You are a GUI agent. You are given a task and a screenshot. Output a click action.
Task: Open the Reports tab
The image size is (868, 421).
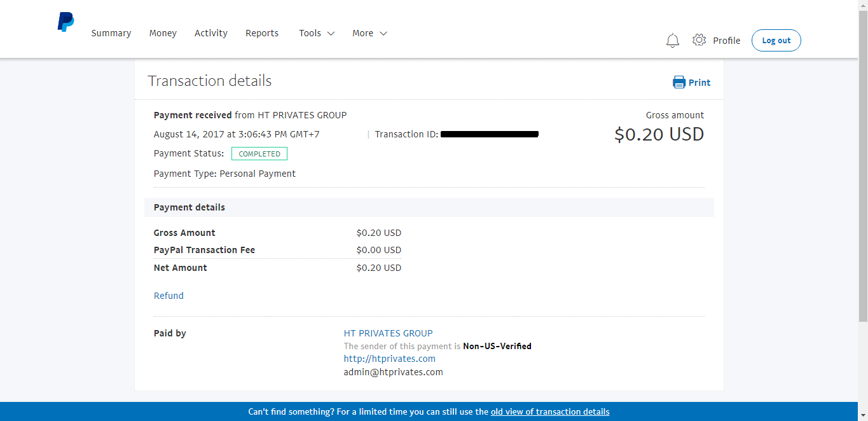coord(262,33)
